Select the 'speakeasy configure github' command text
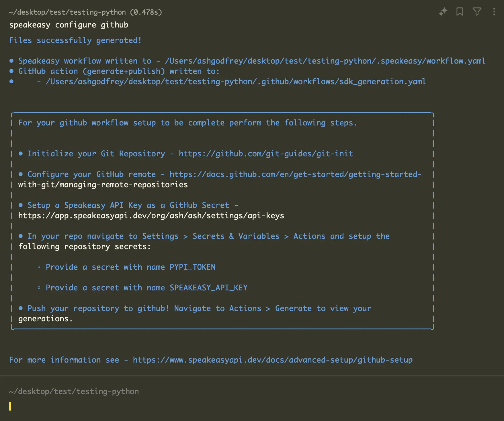 coord(69,25)
